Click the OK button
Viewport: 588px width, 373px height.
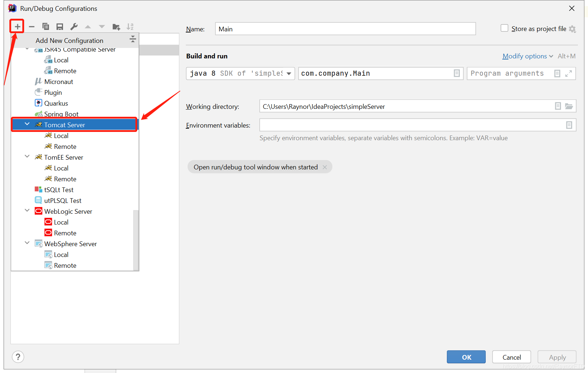coord(466,357)
